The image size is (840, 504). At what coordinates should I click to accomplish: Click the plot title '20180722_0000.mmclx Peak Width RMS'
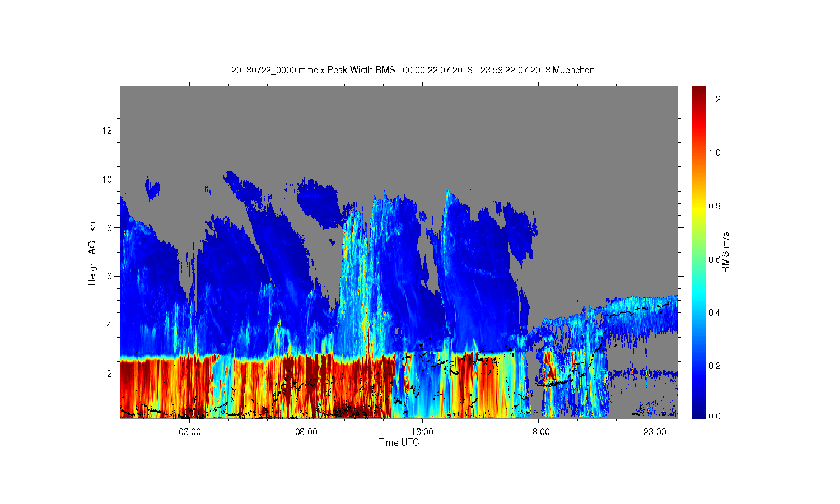pyautogui.click(x=313, y=71)
